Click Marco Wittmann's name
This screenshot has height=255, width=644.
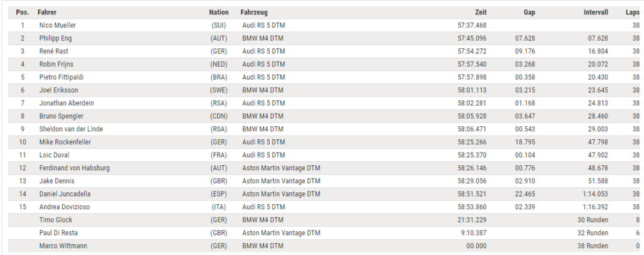coord(62,246)
